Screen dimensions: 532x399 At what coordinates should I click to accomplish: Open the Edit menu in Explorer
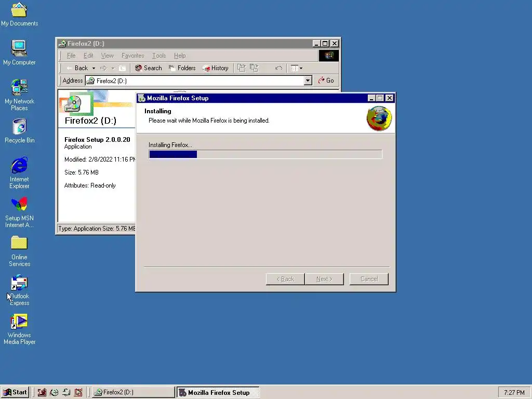tap(88, 56)
